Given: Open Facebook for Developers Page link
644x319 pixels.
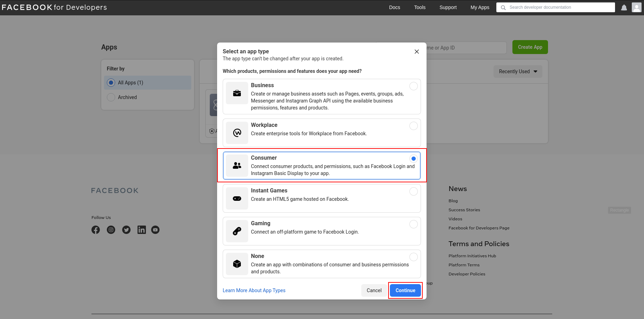Looking at the screenshot, I should coord(479,228).
